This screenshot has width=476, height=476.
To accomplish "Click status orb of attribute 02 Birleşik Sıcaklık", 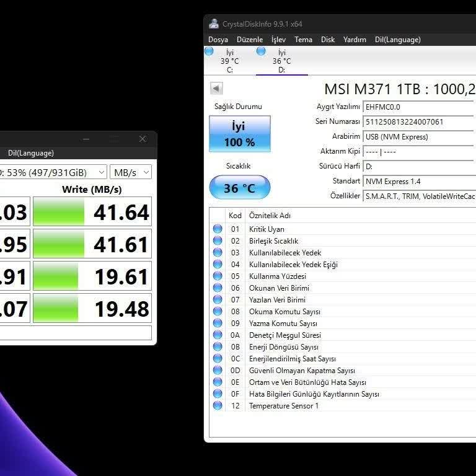I will pyautogui.click(x=218, y=240).
